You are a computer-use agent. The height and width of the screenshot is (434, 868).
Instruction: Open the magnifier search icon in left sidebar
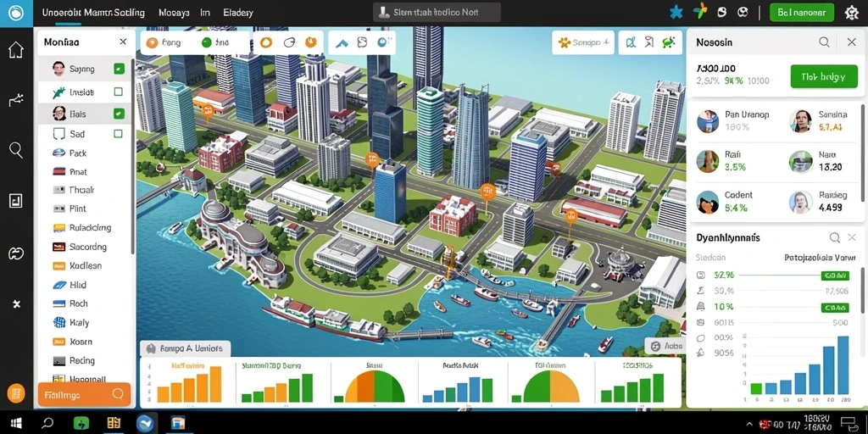16,150
